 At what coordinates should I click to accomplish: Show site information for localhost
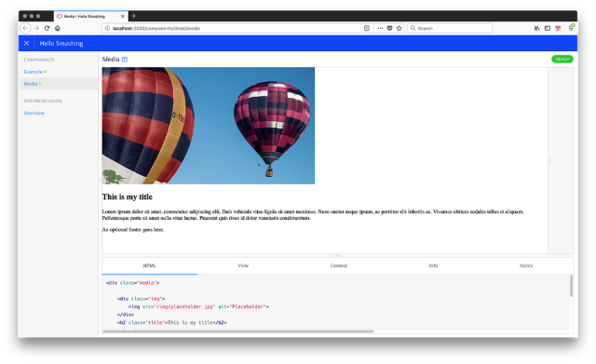(x=107, y=28)
